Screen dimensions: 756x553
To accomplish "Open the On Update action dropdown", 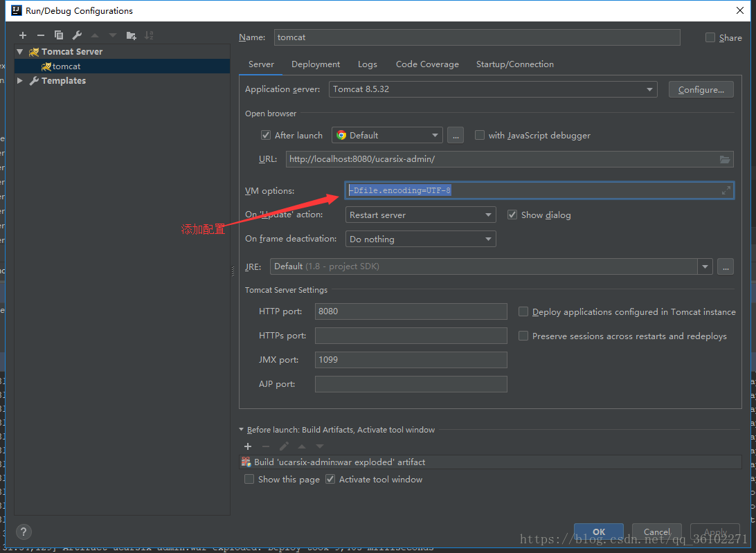I will (x=420, y=215).
